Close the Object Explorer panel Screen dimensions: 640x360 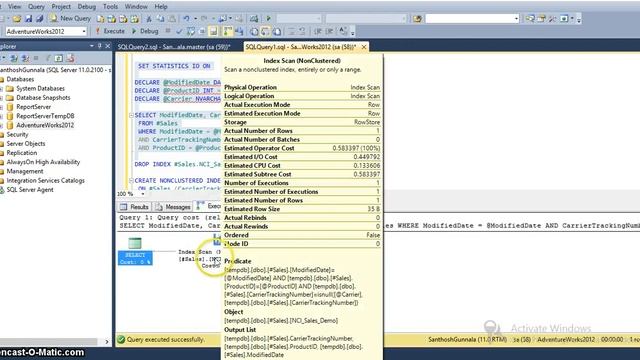[108, 46]
